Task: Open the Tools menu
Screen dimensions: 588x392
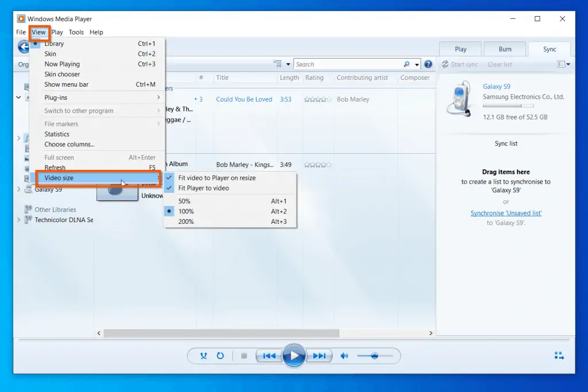Action: (76, 32)
